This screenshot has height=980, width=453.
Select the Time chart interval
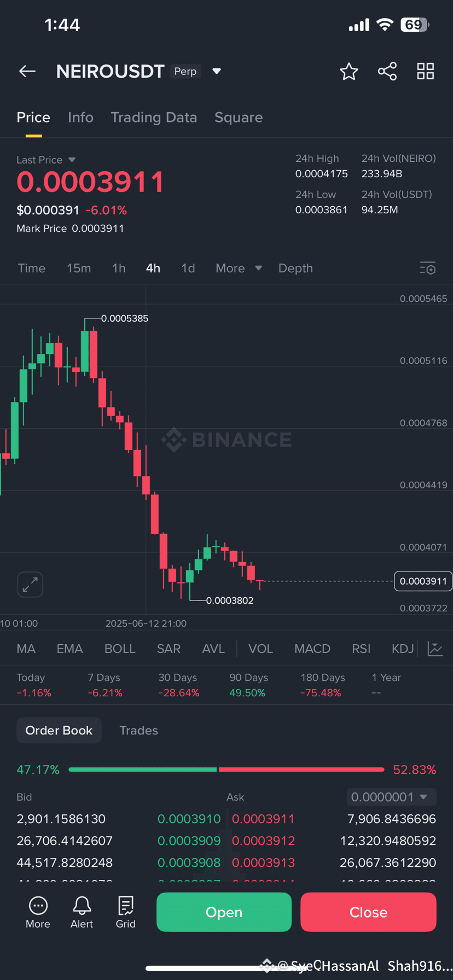click(x=31, y=268)
